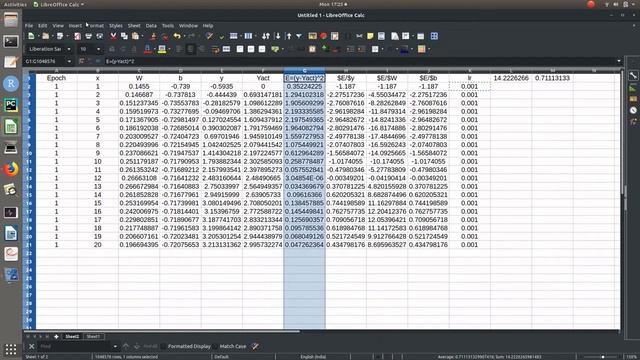Click the Function Wizard icon
640x360 pixels.
(x=82, y=61)
